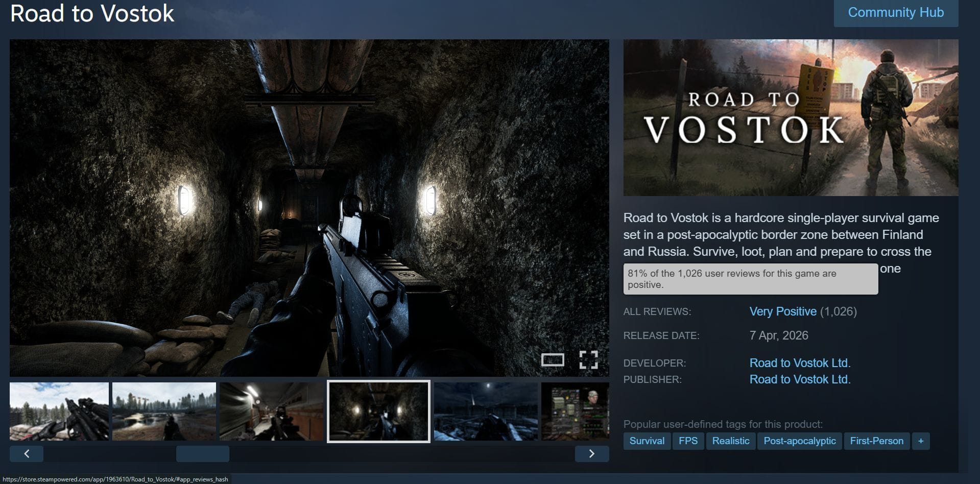This screenshot has height=484, width=980.
Task: Open the developer Road to Vostok Ltd. link
Action: pyautogui.click(x=799, y=363)
